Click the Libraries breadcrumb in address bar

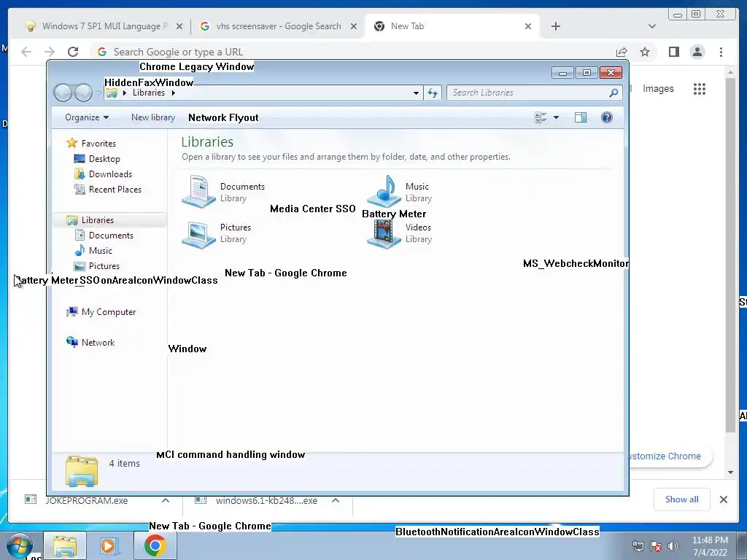(x=149, y=93)
